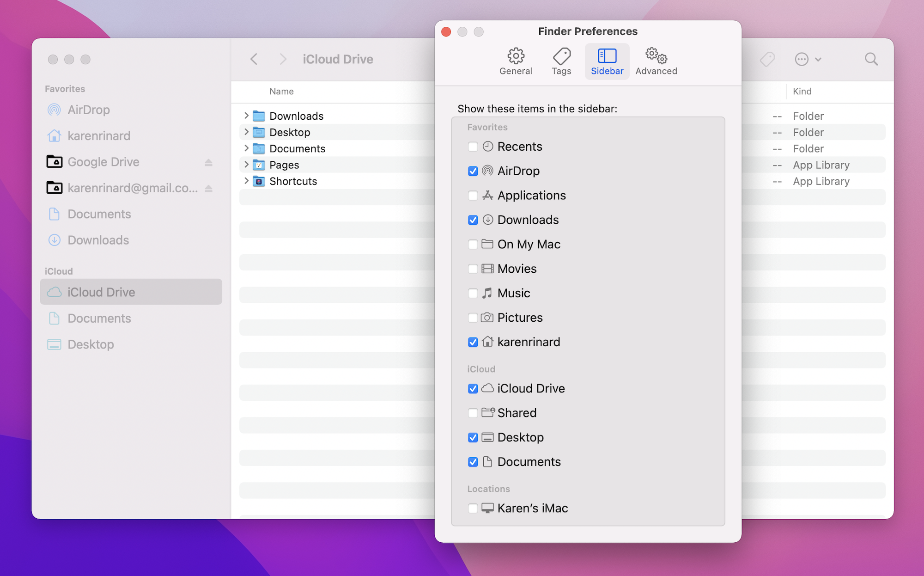This screenshot has width=924, height=576.
Task: Select iCloud Drive in Finder sidebar
Action: [x=131, y=292]
